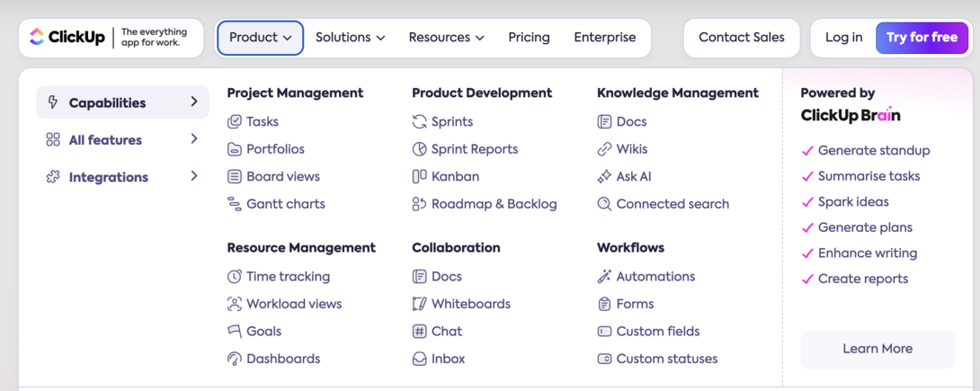Click the Goals flag icon
The height and width of the screenshot is (391, 980).
[x=235, y=332]
